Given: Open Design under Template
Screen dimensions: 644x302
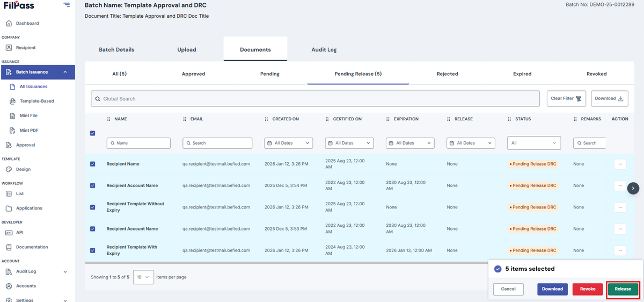Looking at the screenshot, I should coord(23,169).
